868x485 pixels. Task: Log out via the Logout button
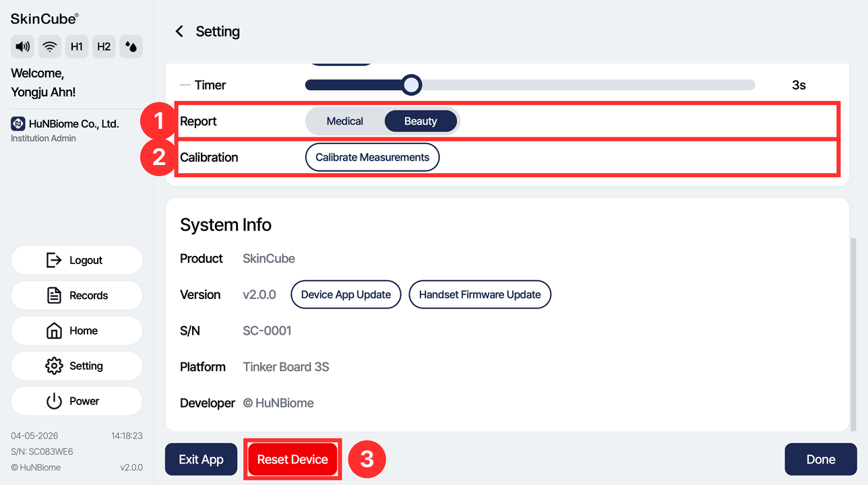click(x=77, y=260)
